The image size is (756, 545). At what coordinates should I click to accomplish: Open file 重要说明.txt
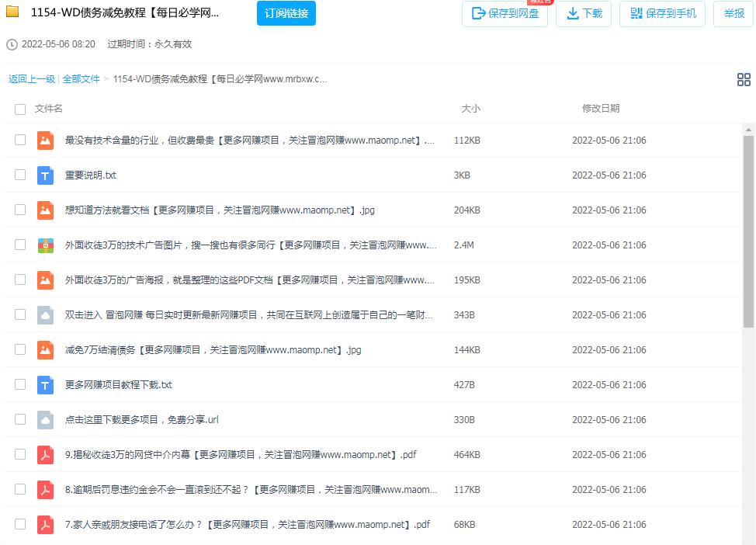click(x=91, y=175)
